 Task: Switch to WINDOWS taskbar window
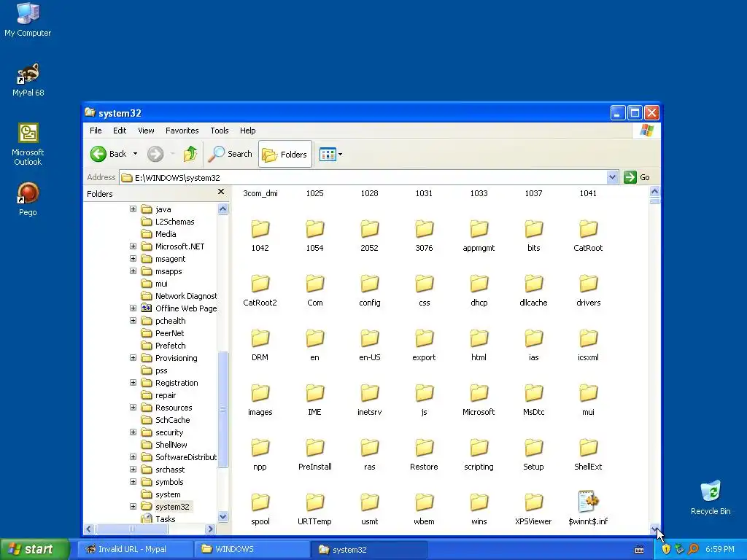point(252,549)
